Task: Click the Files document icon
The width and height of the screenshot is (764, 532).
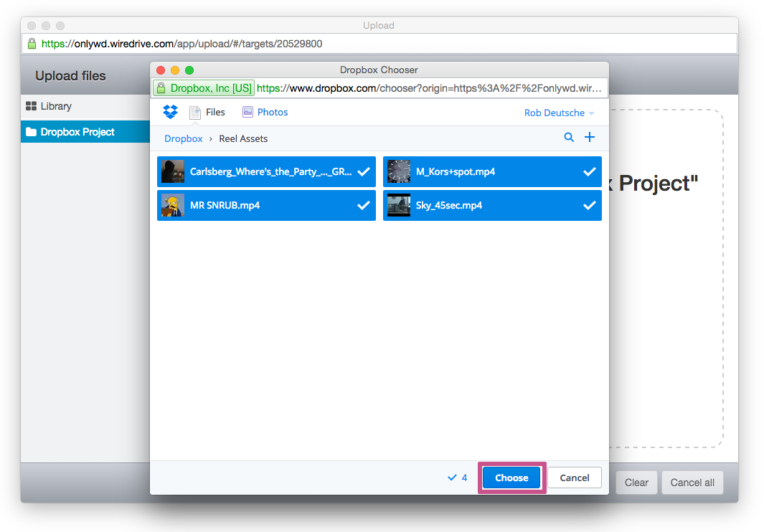Action: click(194, 112)
